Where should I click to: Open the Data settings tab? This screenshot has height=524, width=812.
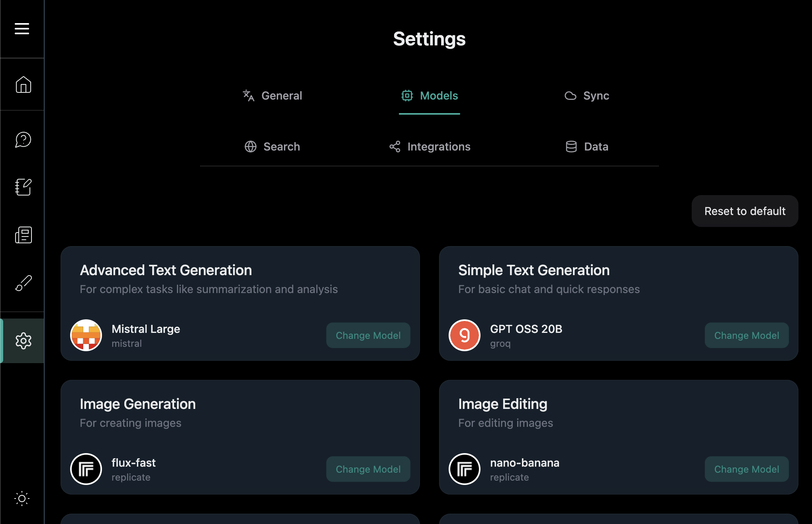[x=587, y=147]
